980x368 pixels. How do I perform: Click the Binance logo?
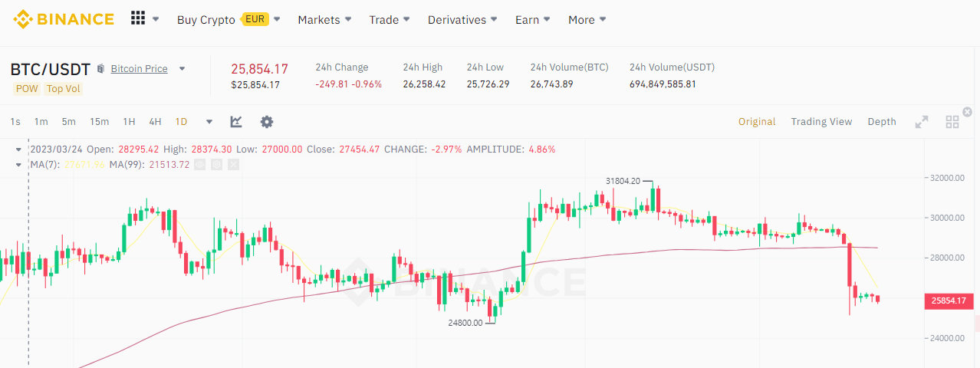point(64,19)
